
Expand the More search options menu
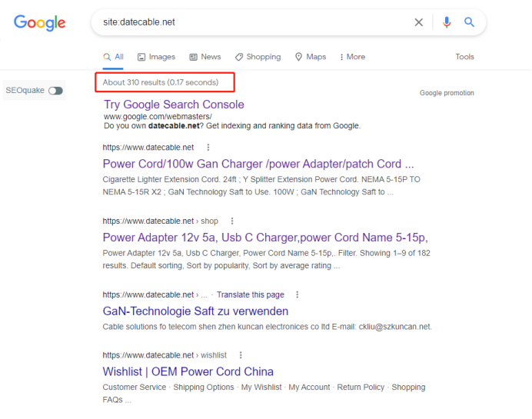(353, 57)
